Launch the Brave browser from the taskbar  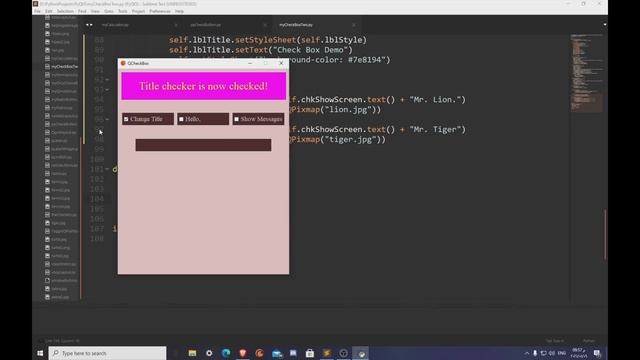[242, 353]
